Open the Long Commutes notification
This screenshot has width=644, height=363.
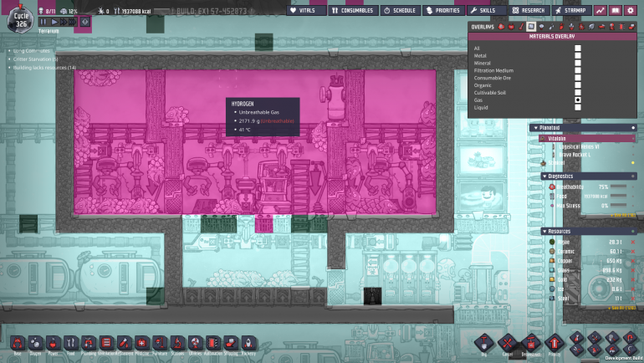tap(31, 51)
